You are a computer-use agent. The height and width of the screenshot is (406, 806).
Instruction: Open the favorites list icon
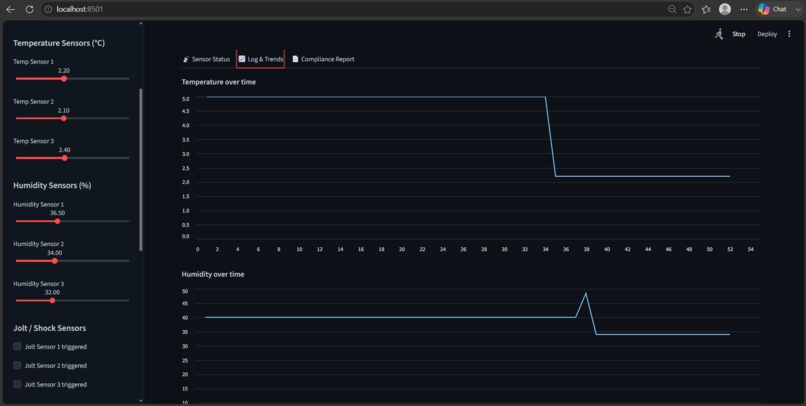point(706,9)
